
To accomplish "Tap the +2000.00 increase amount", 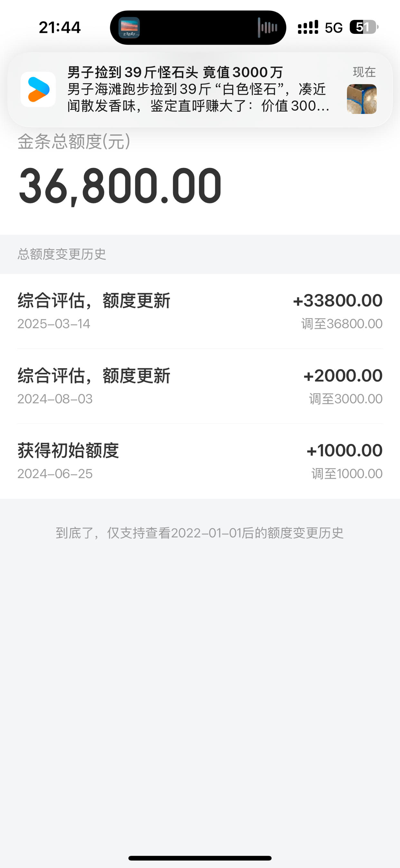I will coord(343,376).
